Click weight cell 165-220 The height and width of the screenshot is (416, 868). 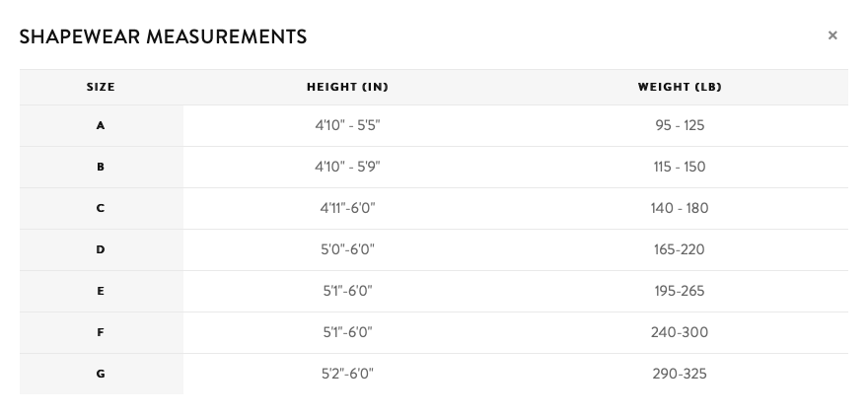point(680,250)
